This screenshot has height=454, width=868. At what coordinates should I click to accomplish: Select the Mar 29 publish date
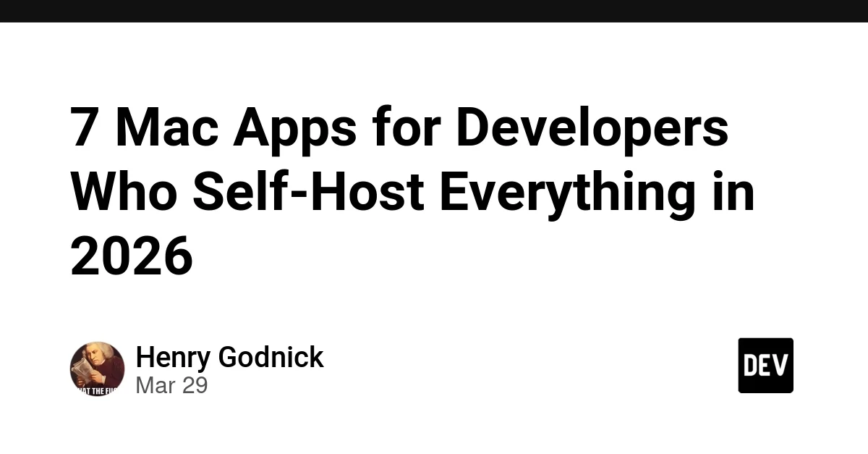point(171,385)
